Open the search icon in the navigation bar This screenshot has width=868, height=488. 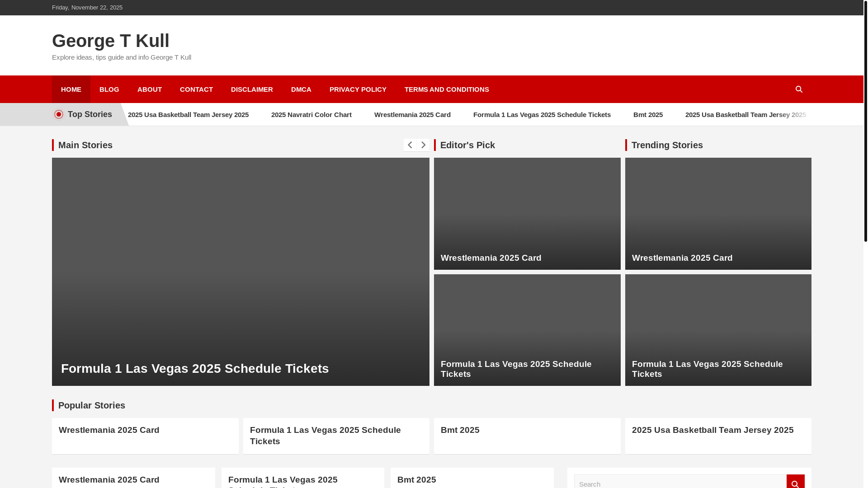tap(799, 89)
